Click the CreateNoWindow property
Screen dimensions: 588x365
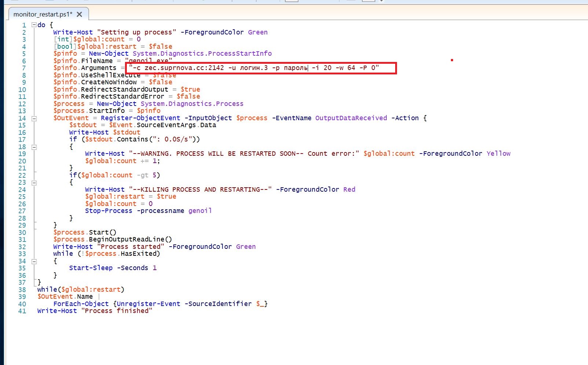pyautogui.click(x=109, y=82)
